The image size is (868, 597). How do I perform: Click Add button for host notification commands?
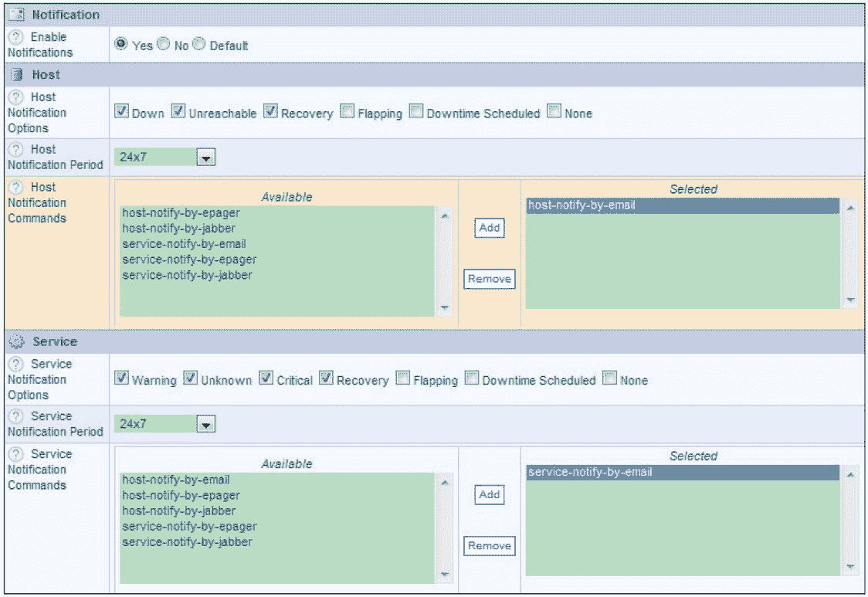[x=489, y=228]
